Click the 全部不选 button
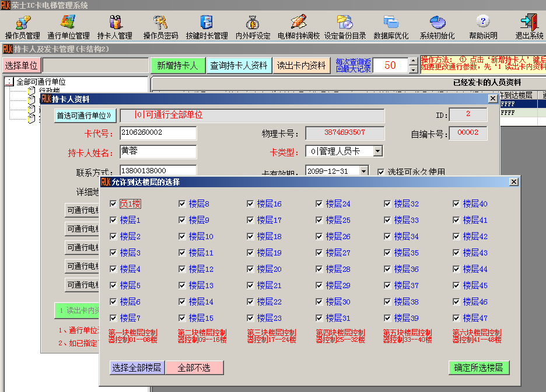This screenshot has height=392, width=546. (195, 367)
